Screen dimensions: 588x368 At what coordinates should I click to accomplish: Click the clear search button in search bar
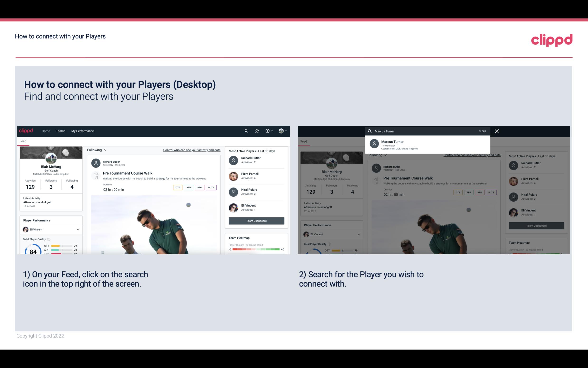482,131
